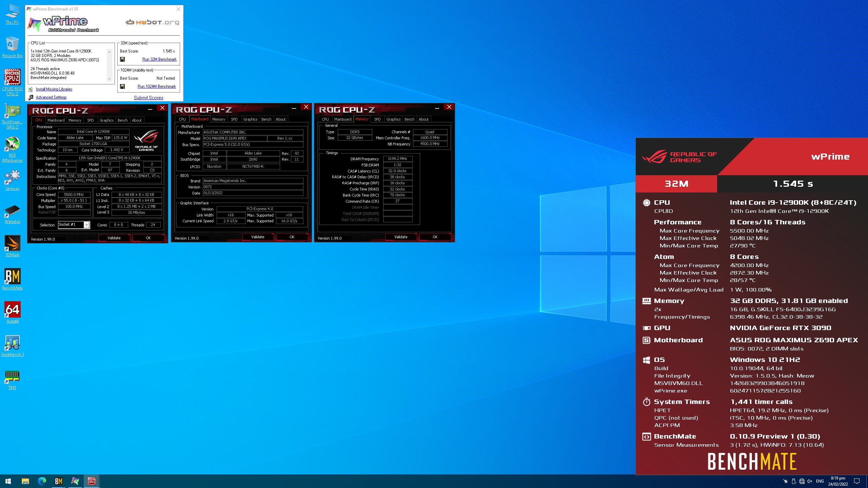Open Aida64 desktop shortcut

(x=12, y=313)
